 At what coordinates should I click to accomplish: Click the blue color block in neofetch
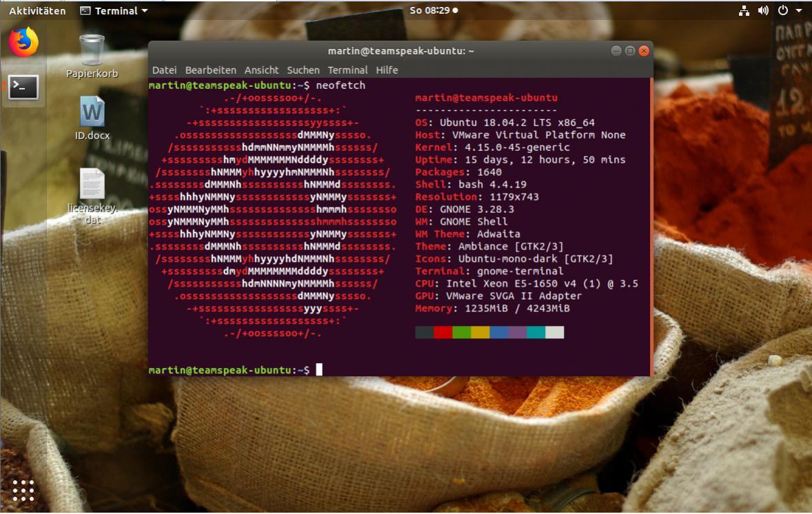[x=498, y=332]
